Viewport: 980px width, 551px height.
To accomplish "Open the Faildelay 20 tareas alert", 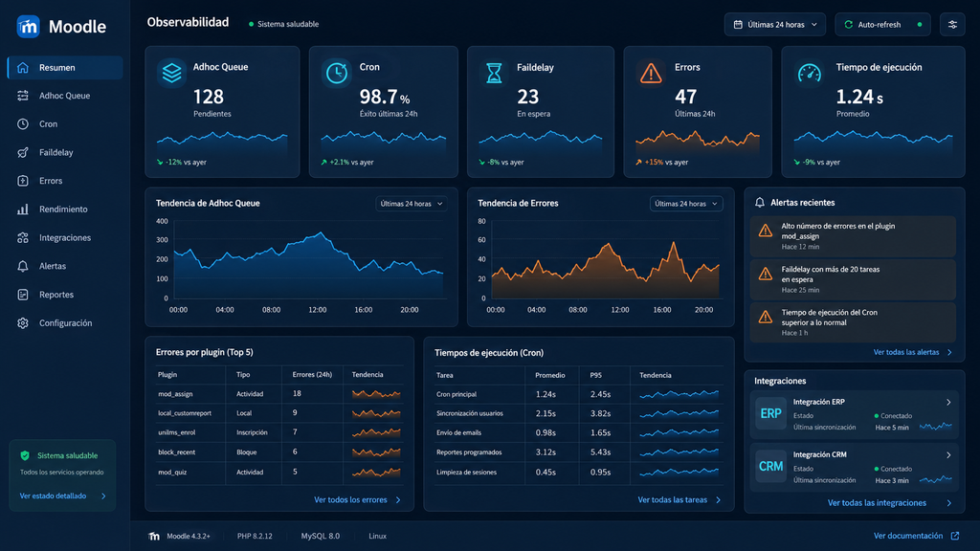I will [x=853, y=279].
